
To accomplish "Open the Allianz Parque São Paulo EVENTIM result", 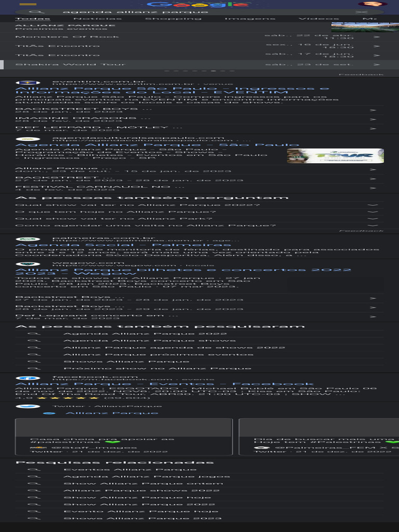I will pyautogui.click(x=172, y=90).
